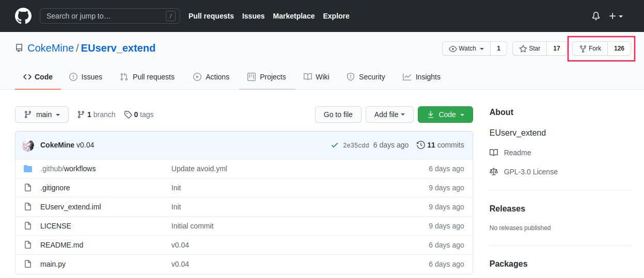Open the EUserv_extend.iml file
Screen dimensions: 644x278
pos(71,207)
